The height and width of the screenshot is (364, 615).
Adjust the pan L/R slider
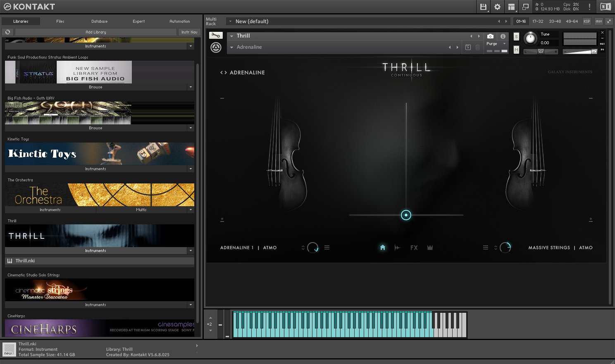pyautogui.click(x=541, y=52)
